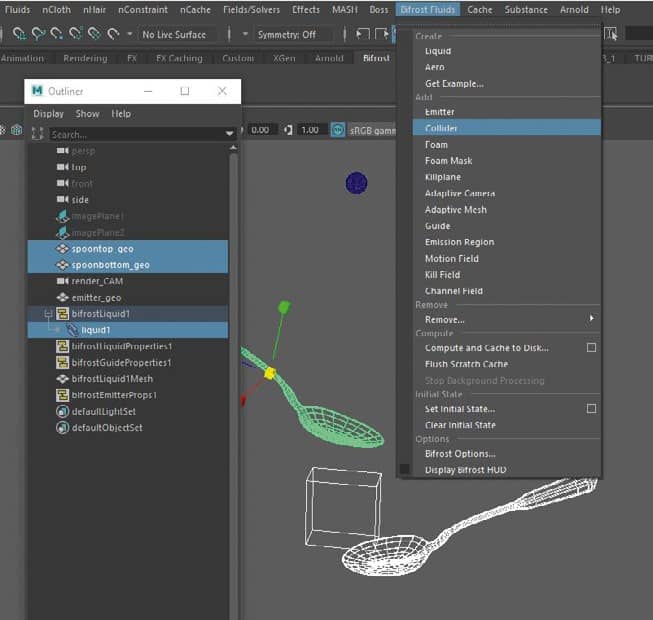Image resolution: width=653 pixels, height=620 pixels.
Task: Open snap tools dropdown arrow in toolbar
Action: pyautogui.click(x=130, y=34)
